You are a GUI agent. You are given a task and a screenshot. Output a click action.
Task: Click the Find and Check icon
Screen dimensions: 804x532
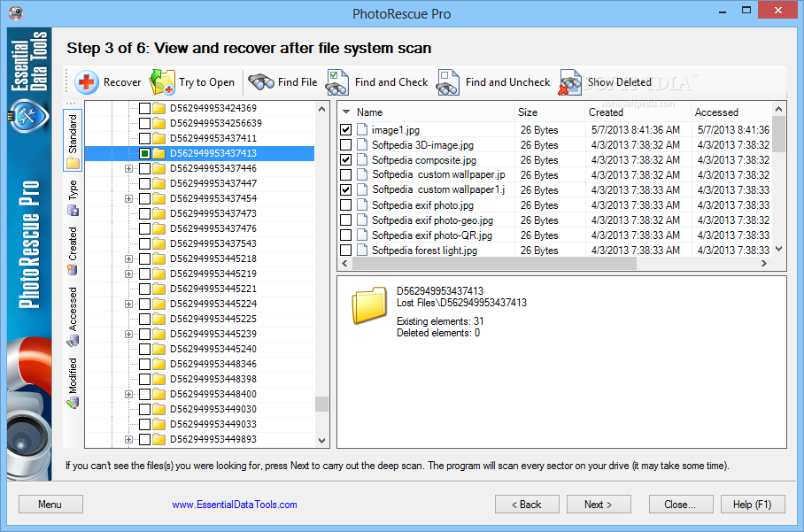(337, 82)
